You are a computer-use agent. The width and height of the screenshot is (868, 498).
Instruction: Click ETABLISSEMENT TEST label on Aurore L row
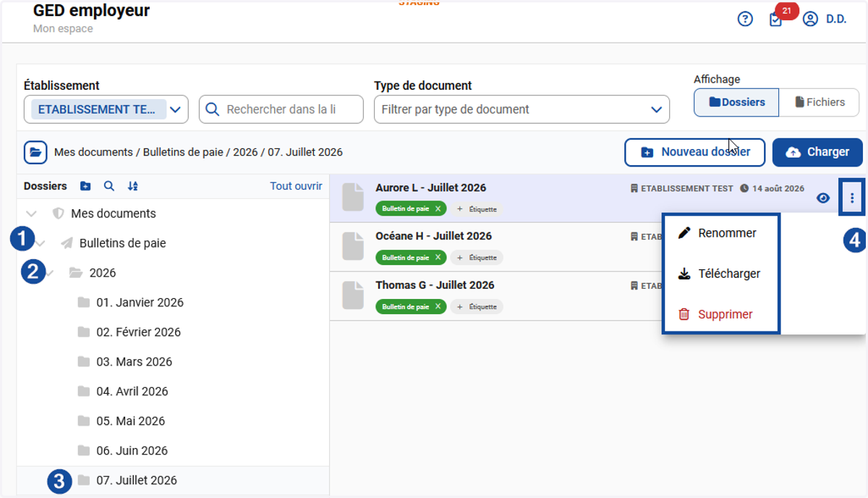682,188
